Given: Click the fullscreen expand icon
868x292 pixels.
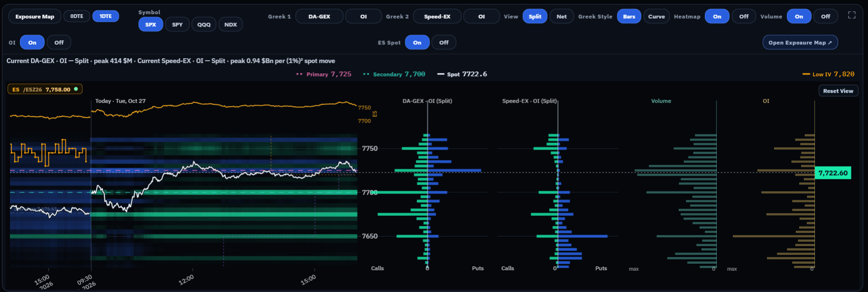Looking at the screenshot, I should point(852,15).
